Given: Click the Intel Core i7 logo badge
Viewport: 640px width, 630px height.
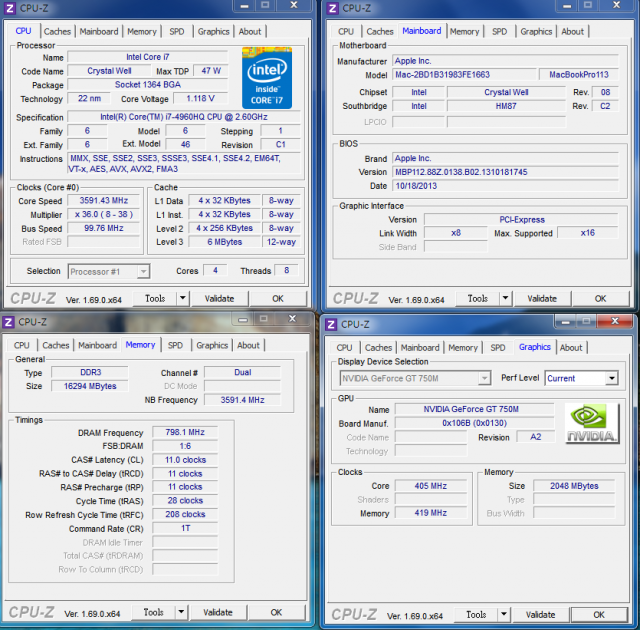Looking at the screenshot, I should point(267,78).
